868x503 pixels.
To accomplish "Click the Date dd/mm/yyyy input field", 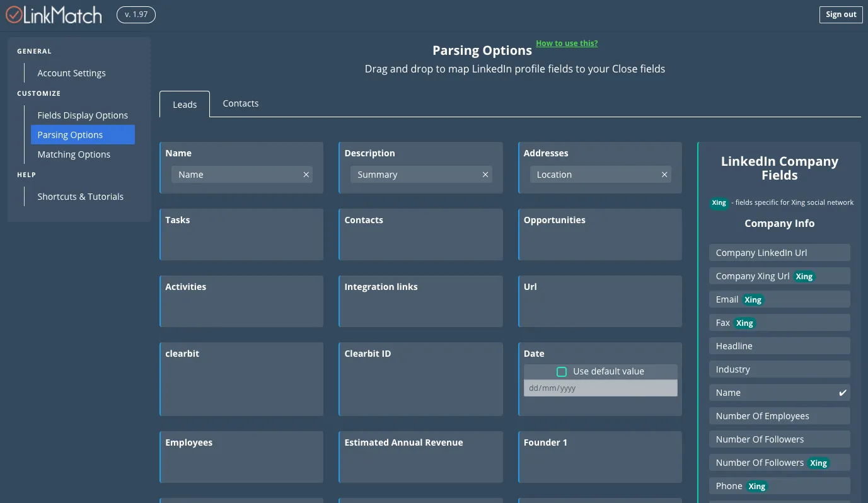I will [601, 388].
